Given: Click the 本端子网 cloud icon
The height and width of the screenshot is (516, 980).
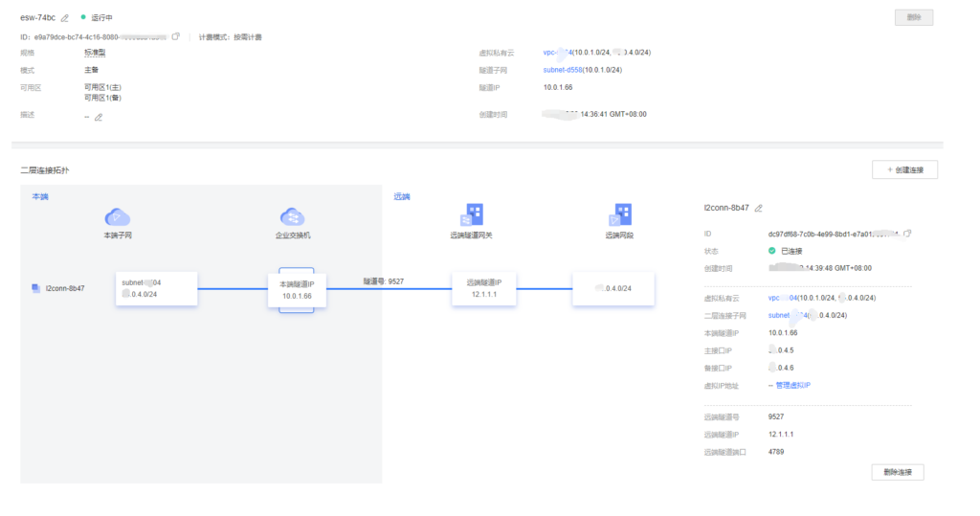Looking at the screenshot, I should (x=117, y=217).
